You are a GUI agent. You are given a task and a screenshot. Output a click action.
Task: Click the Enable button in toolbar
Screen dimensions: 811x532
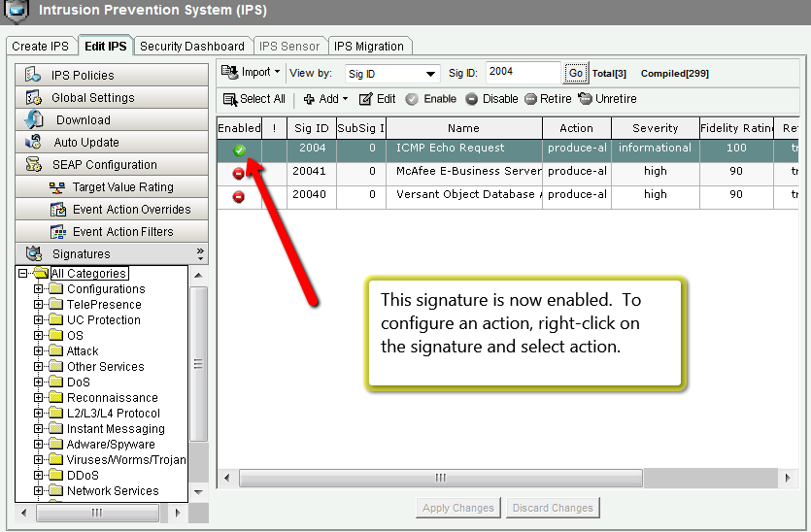tap(430, 99)
